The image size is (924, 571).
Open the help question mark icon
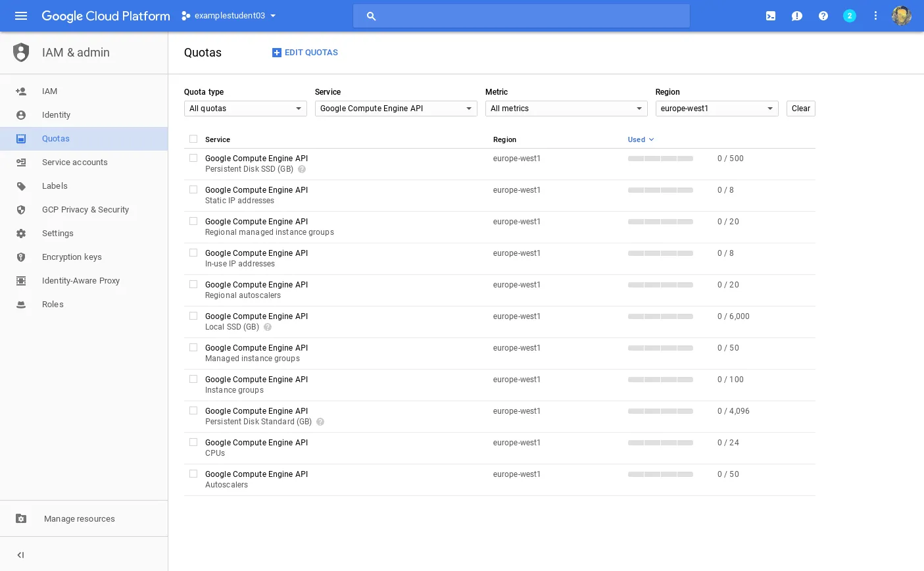823,16
